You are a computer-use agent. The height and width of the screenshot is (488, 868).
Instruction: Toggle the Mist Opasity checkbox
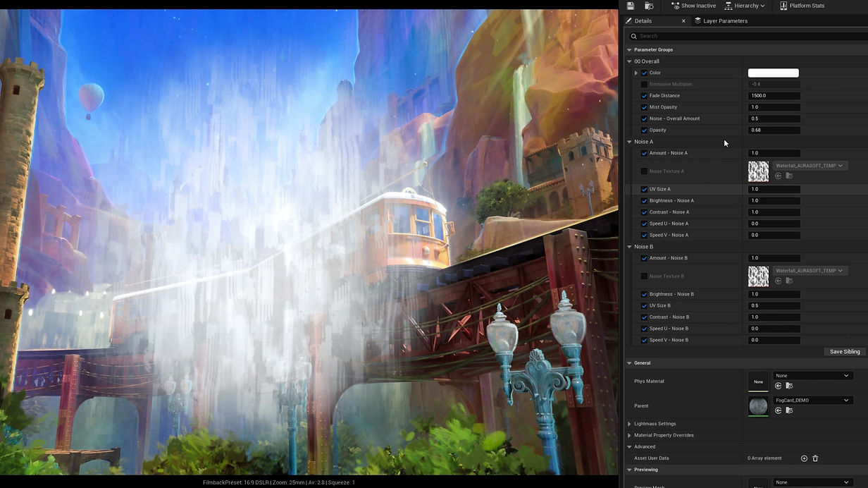click(x=644, y=107)
